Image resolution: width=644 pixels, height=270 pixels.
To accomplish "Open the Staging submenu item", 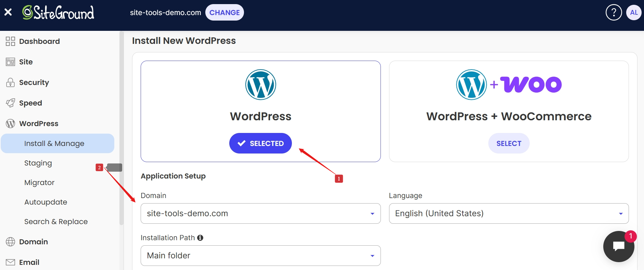I will click(x=38, y=163).
